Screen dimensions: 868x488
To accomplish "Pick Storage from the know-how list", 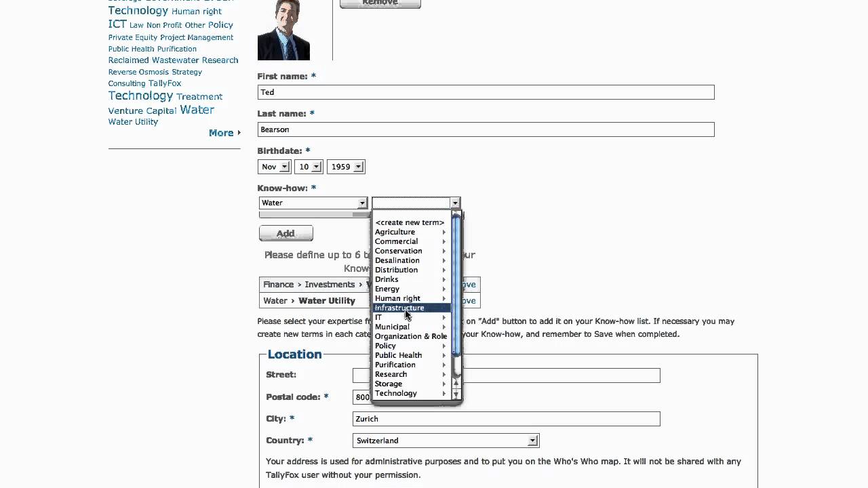I will [389, 384].
